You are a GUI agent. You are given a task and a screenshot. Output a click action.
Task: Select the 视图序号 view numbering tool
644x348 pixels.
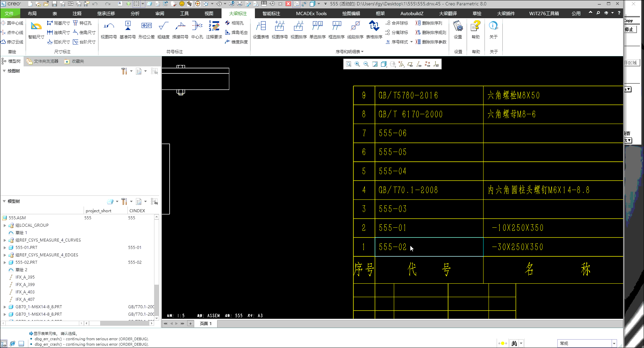pyautogui.click(x=280, y=30)
